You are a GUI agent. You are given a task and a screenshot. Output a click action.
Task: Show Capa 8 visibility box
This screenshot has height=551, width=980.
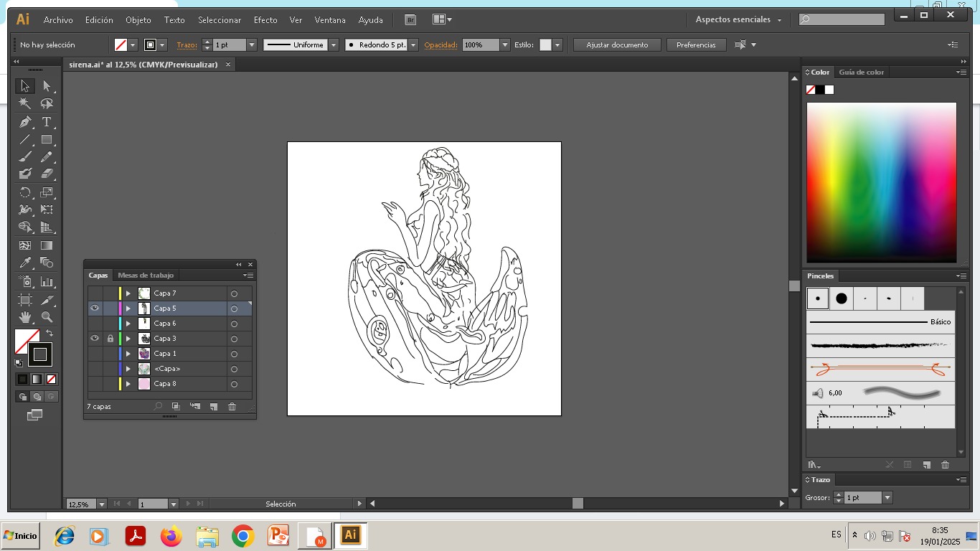point(95,384)
